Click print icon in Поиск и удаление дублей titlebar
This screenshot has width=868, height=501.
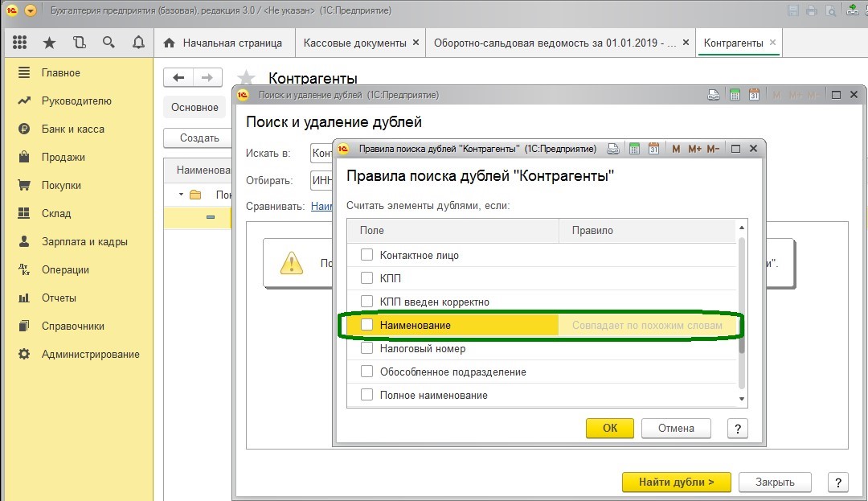(714, 95)
